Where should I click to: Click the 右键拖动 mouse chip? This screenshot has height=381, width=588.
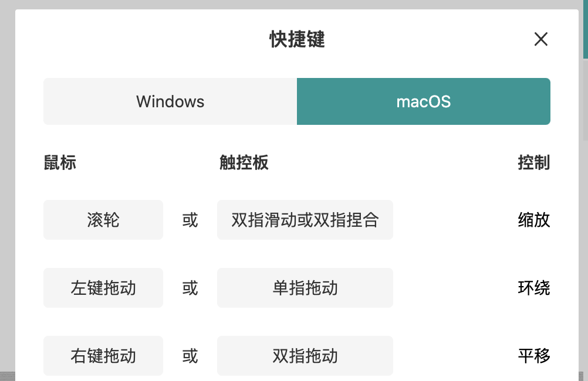103,356
